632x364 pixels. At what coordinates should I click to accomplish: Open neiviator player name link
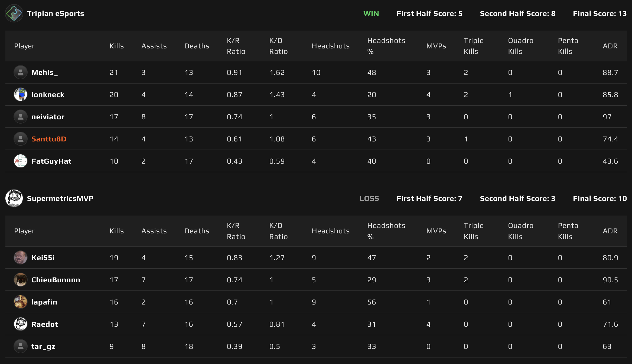(x=48, y=117)
